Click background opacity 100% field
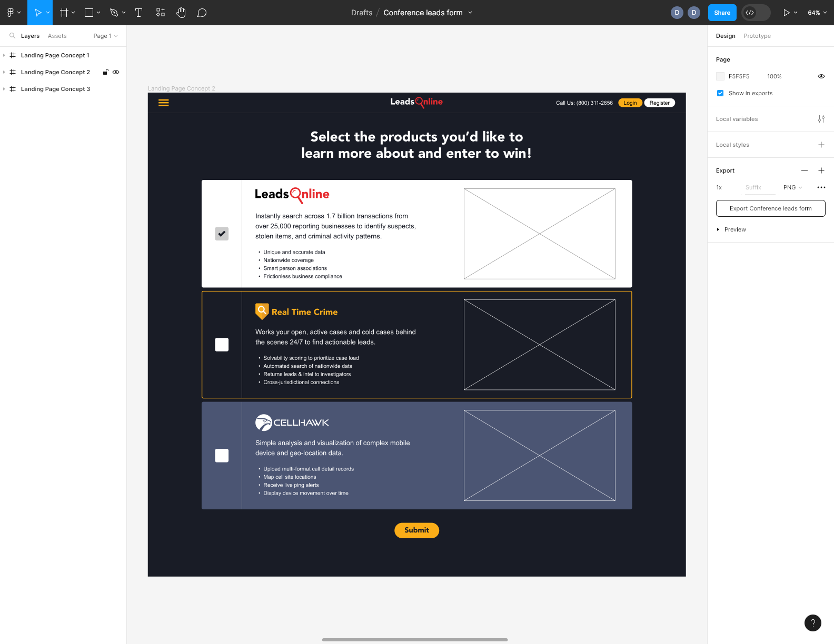 tap(775, 76)
